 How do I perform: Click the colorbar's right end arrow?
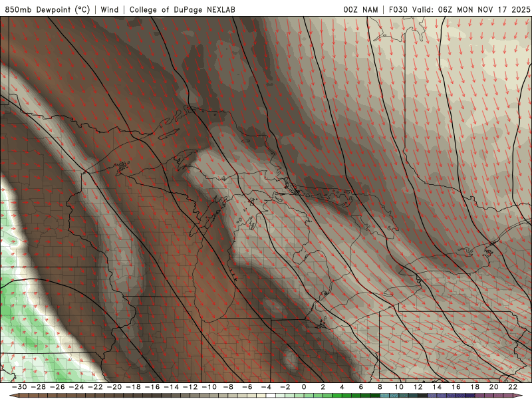518,396
